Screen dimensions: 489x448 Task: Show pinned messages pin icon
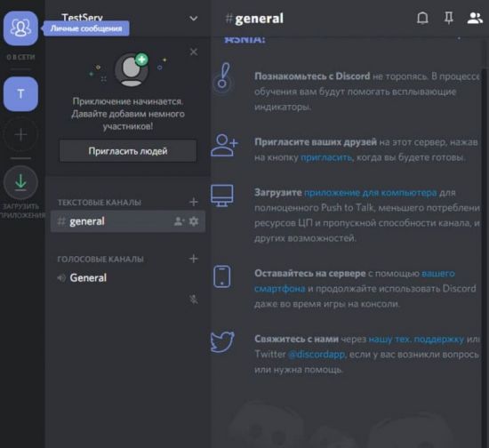[x=448, y=18]
